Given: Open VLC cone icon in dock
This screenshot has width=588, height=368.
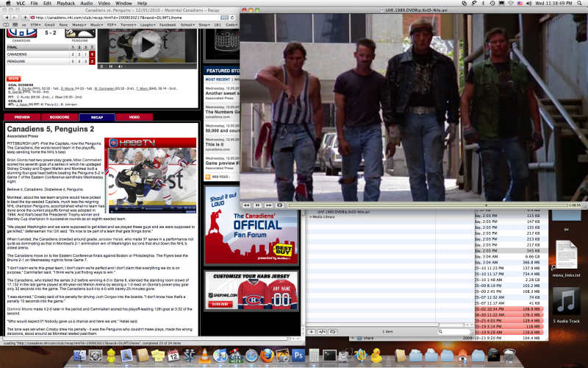Looking at the screenshot, I should point(205,355).
